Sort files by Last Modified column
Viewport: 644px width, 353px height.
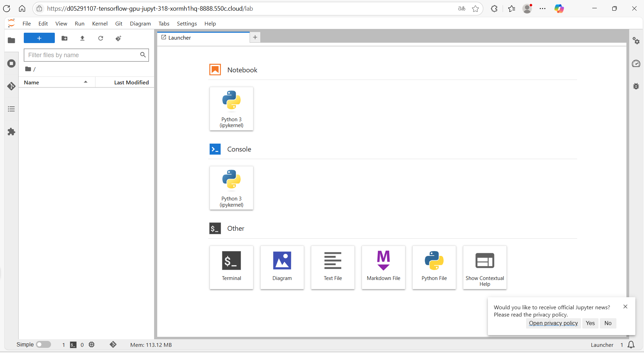click(x=131, y=82)
